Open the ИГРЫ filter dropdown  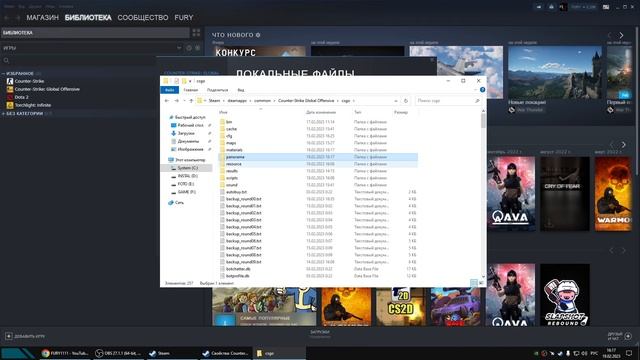[179, 48]
